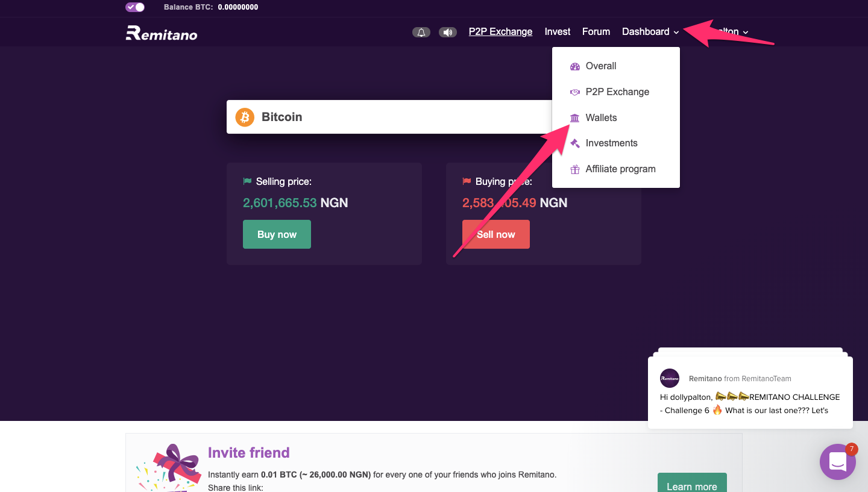Mute sounds using the speaker icon
868x492 pixels.
[x=448, y=32]
